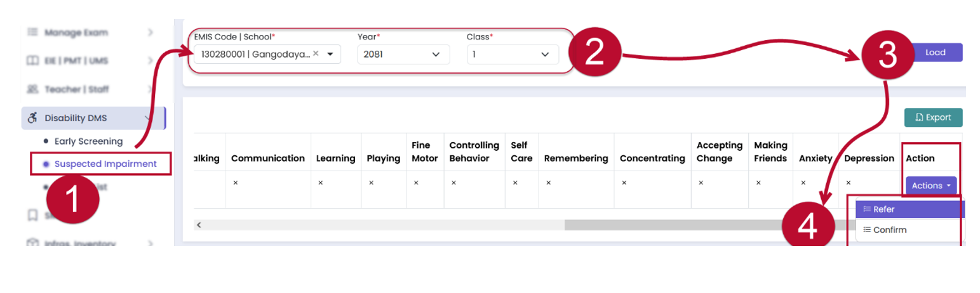The image size is (980, 293).
Task: Expand the Manage Exam menu chevron
Action: tap(150, 32)
